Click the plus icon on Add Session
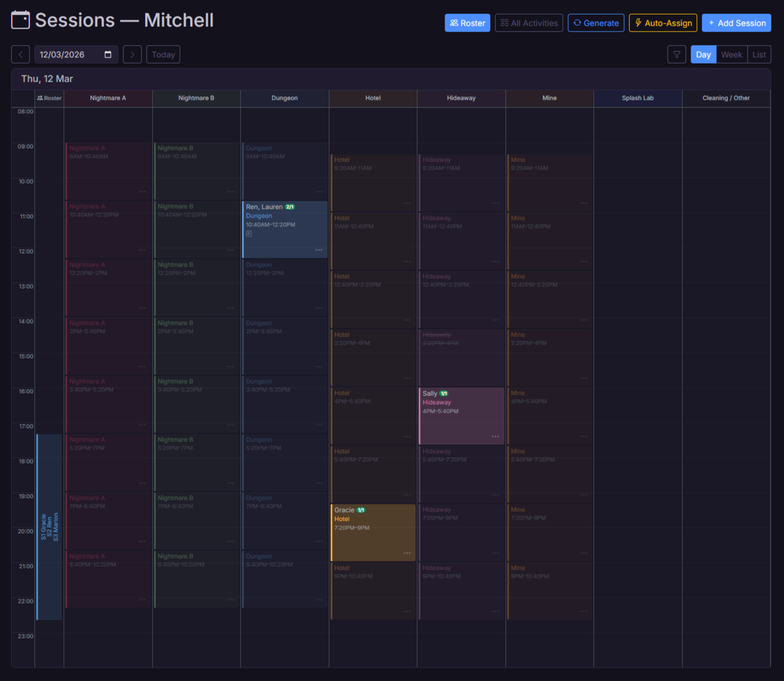The image size is (784, 681). [x=712, y=23]
